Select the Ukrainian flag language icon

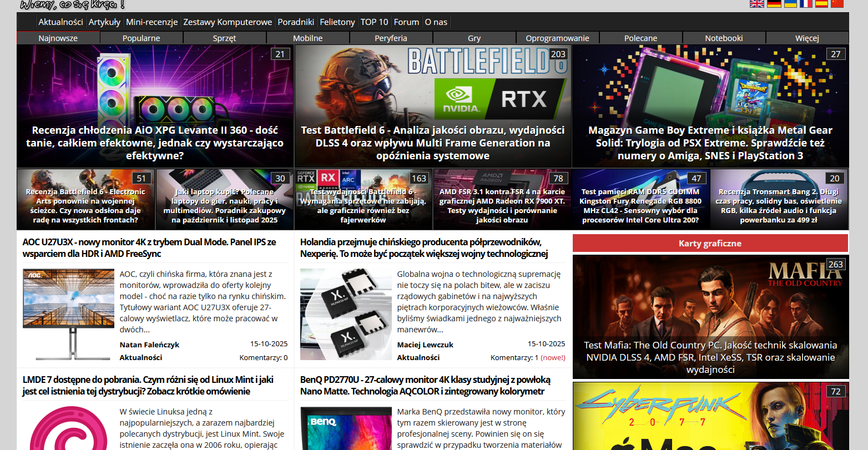(790, 3)
